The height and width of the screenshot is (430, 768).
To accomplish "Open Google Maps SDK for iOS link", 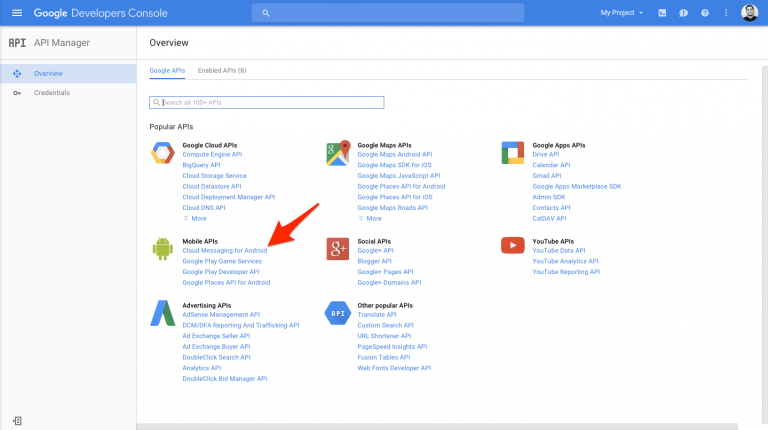I will coord(394,165).
